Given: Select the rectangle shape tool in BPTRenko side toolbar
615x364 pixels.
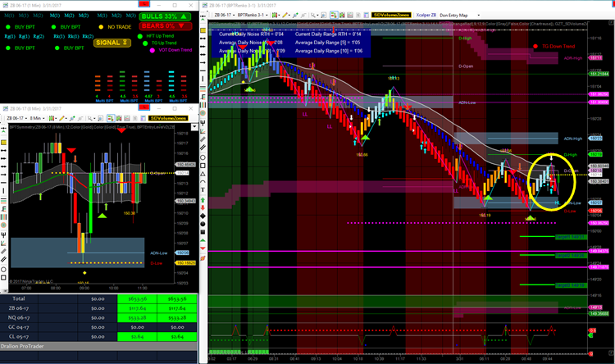Looking at the screenshot, I should coord(203,165).
